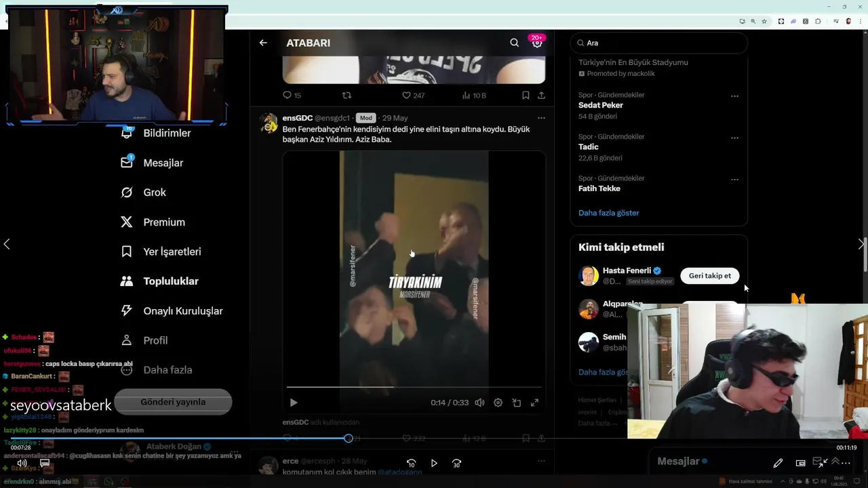Follow back Hasta Fenerli with Geri takip et
Image resolution: width=868 pixels, height=488 pixels.
coord(710,276)
